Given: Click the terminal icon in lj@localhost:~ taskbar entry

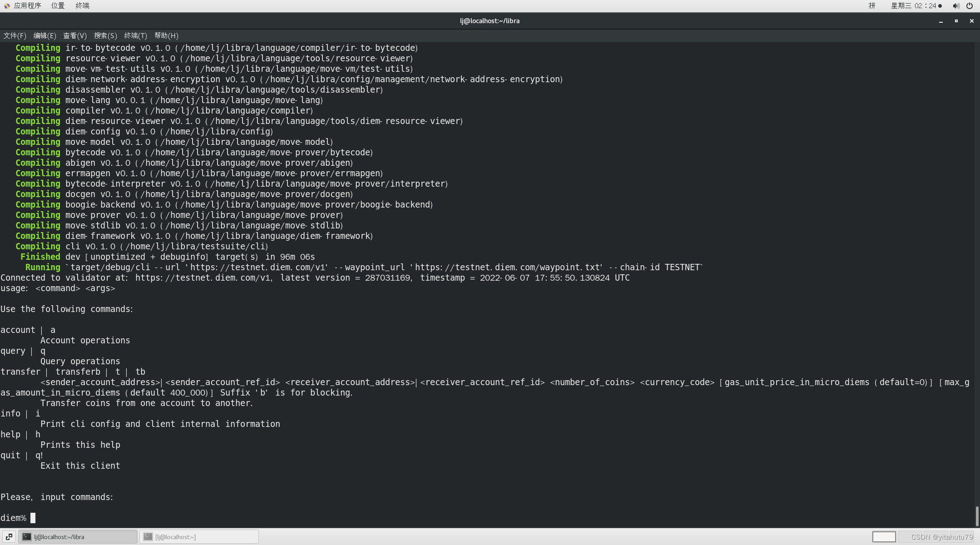Looking at the screenshot, I should coord(148,537).
